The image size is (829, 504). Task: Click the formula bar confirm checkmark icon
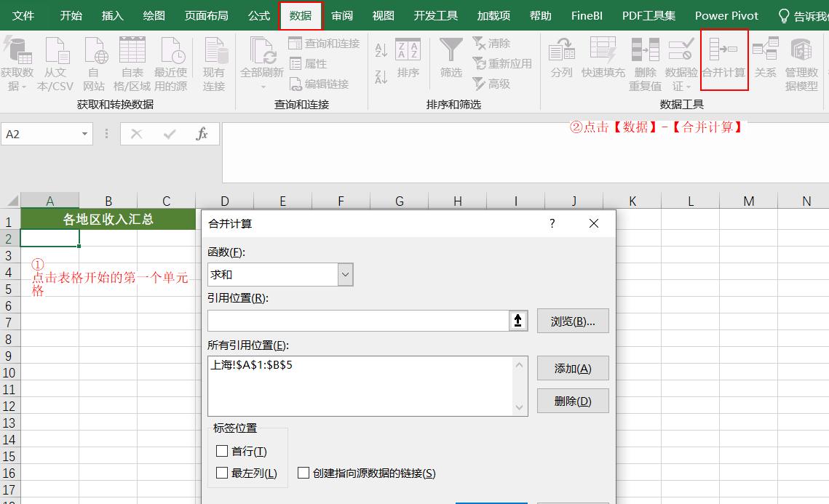tap(170, 135)
